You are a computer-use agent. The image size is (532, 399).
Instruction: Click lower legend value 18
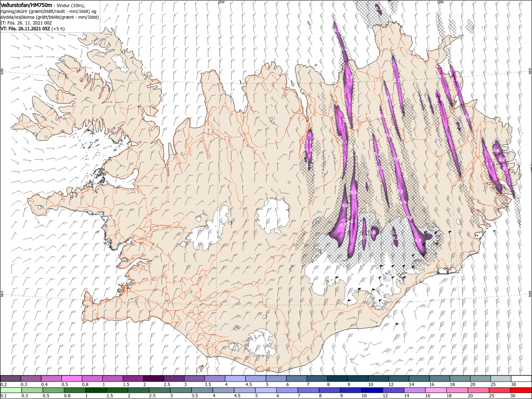(x=450, y=396)
